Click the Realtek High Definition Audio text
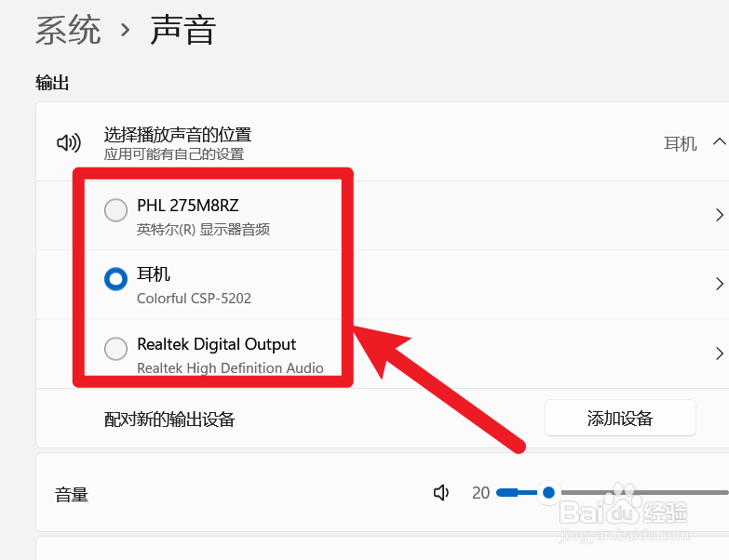This screenshot has width=729, height=560. click(230, 367)
